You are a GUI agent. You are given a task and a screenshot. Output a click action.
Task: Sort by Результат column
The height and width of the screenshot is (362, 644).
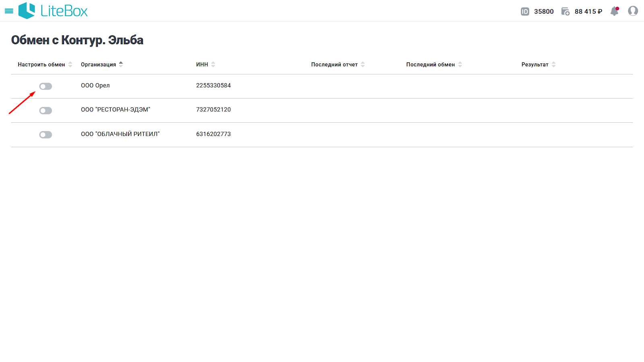click(539, 64)
